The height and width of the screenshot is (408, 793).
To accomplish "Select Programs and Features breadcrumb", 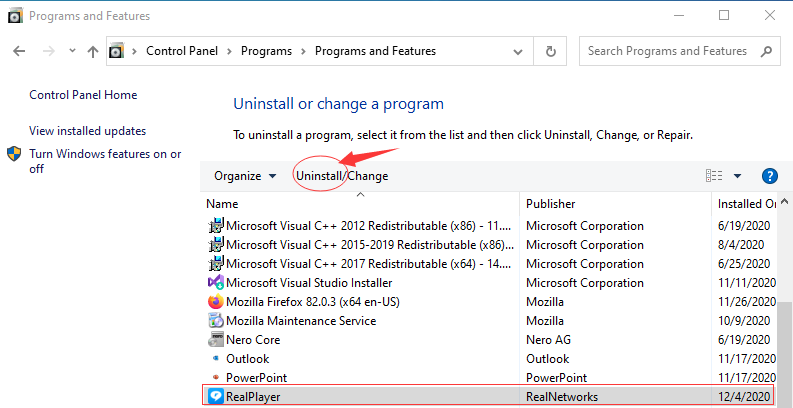I will 375,51.
